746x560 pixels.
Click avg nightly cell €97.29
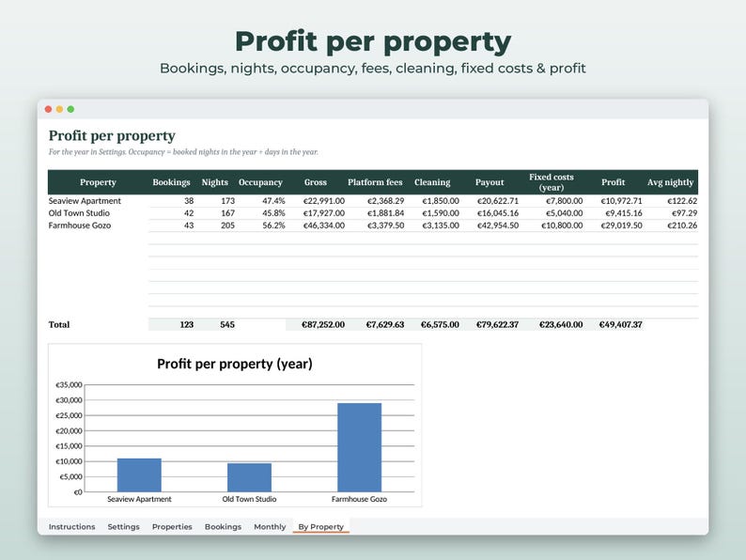point(684,213)
